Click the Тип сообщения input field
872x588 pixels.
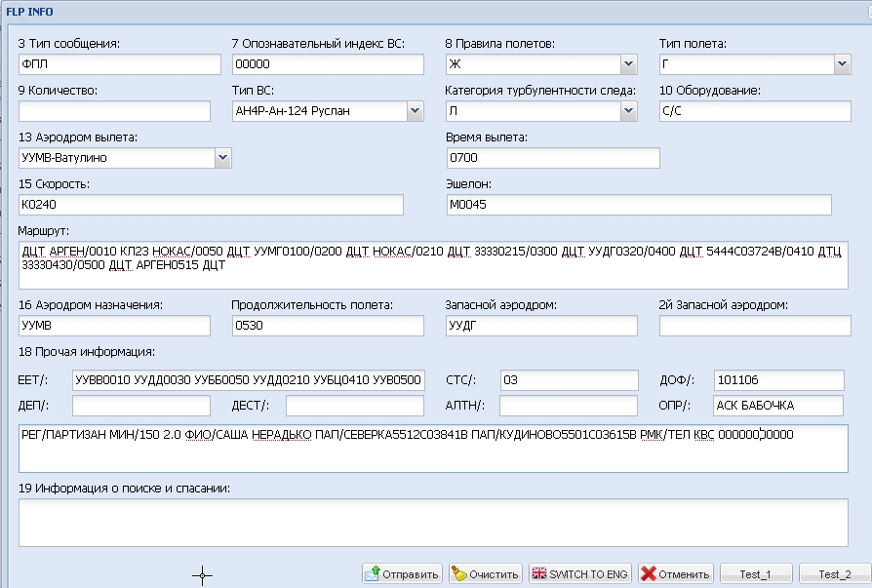tap(120, 65)
